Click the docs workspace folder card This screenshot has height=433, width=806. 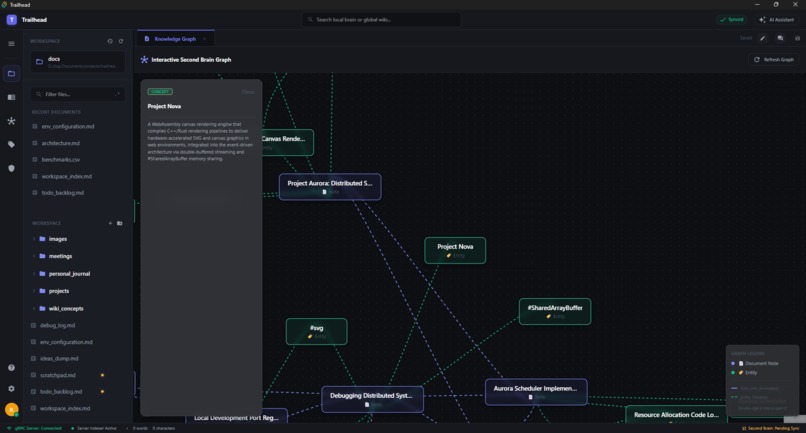click(78, 62)
